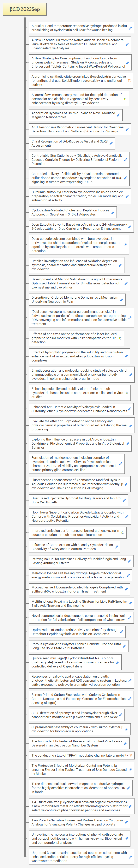Click Melatonin-loaded self-healing hydrogel node text
138x868 pixels.
(78, 575)
